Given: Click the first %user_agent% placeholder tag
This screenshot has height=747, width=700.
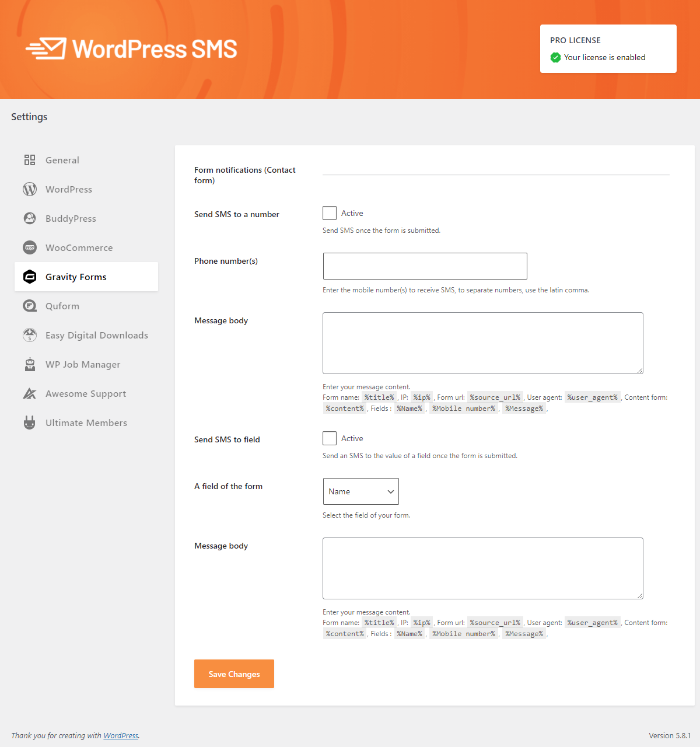Looking at the screenshot, I should click(592, 397).
